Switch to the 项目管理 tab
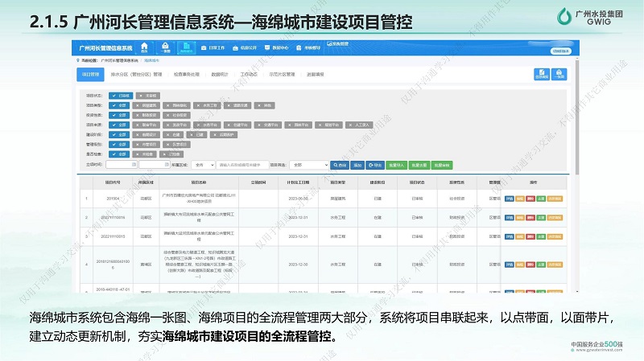 pos(90,75)
